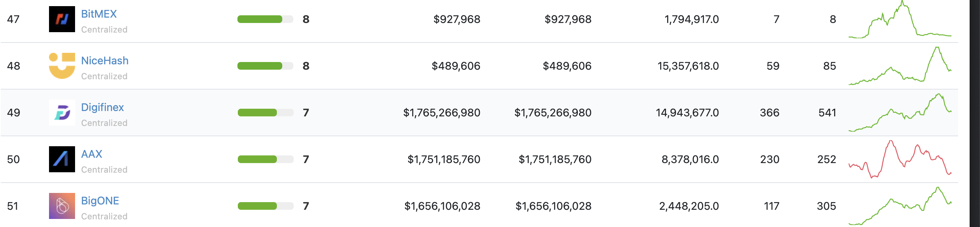Open the NiceHash exchange link

tap(105, 60)
